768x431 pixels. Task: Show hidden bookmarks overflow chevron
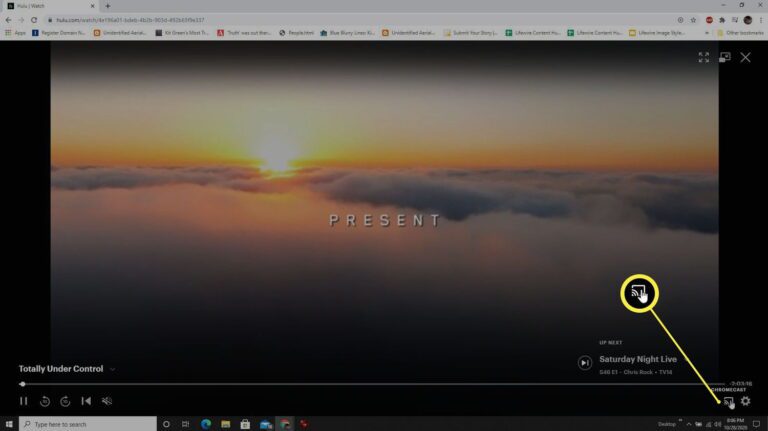point(706,33)
